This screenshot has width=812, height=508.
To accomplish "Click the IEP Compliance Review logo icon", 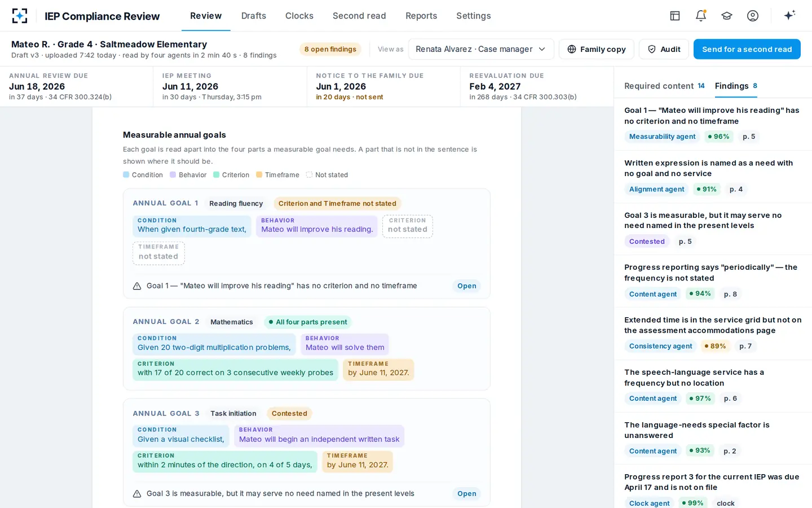I will click(20, 16).
